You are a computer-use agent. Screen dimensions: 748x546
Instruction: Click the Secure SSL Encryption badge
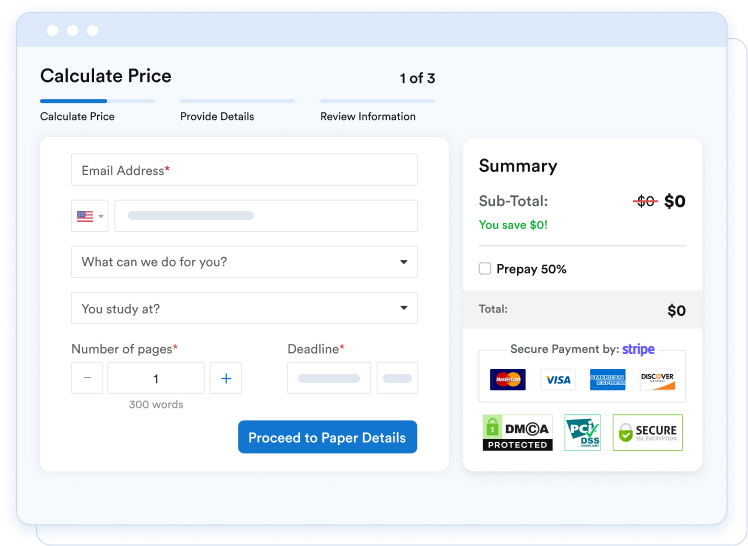[x=647, y=432]
